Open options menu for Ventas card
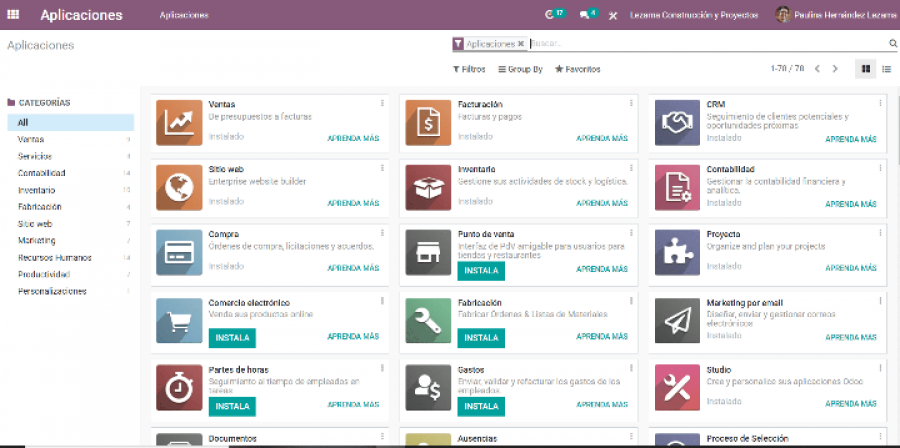Screen dimensions: 900x448 [382, 103]
